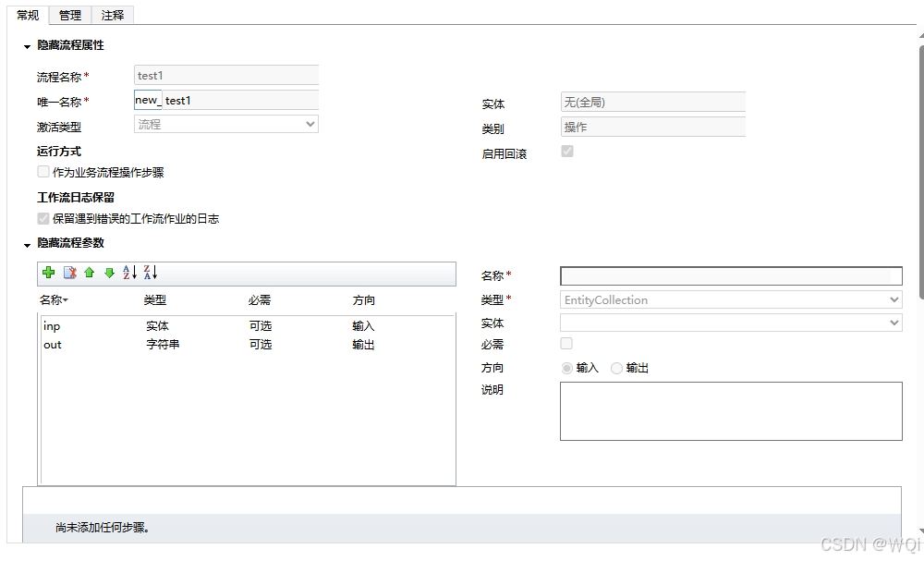The width and height of the screenshot is (924, 561).
Task: Sort parameters descending Z-A
Action: [x=151, y=273]
